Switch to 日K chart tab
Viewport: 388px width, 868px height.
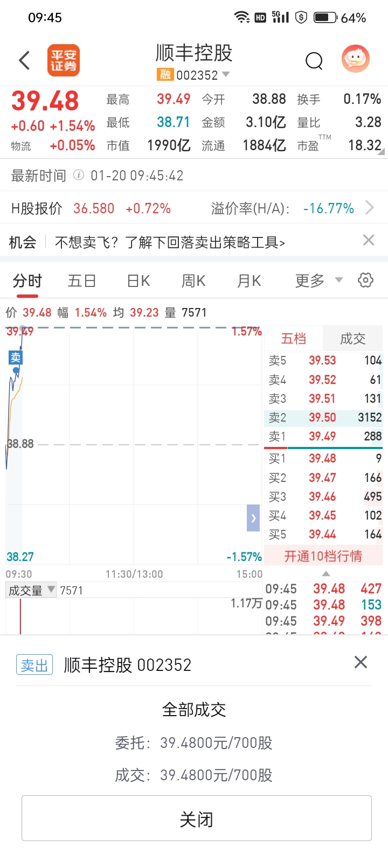click(138, 281)
